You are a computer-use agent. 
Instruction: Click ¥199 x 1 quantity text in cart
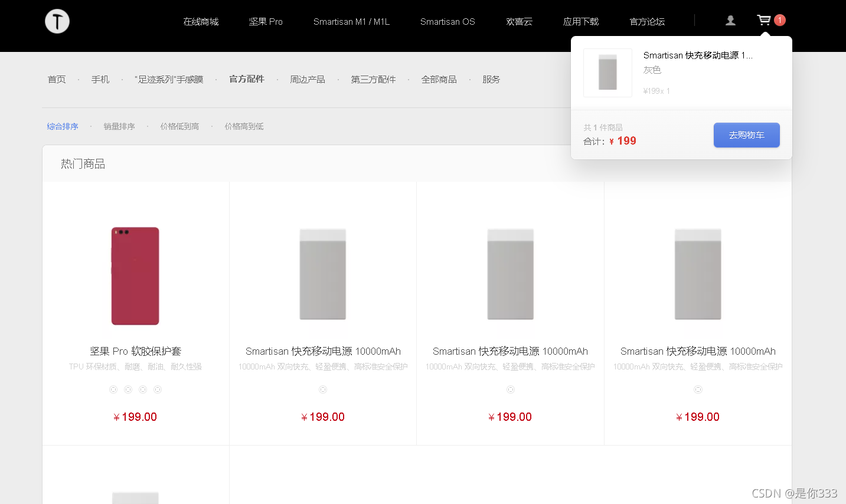pyautogui.click(x=656, y=91)
